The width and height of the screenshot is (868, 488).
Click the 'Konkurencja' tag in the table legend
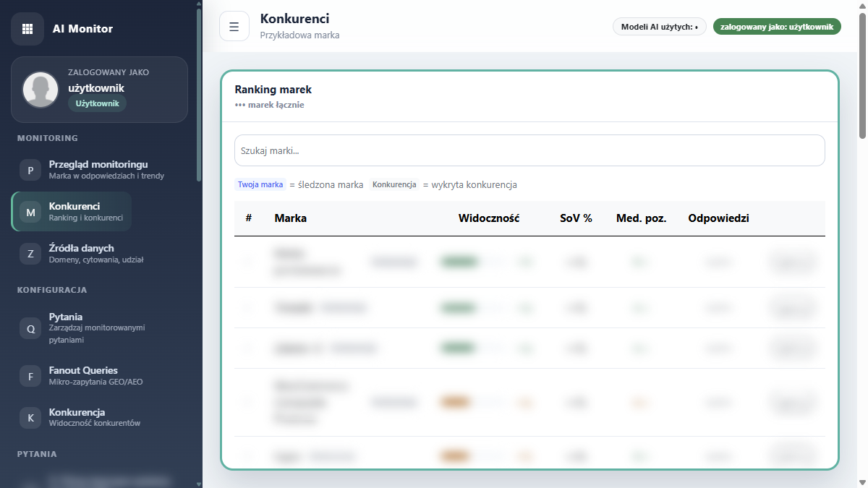(394, 184)
